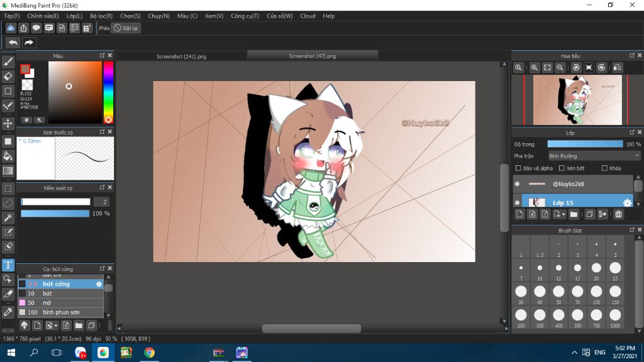Switch to the Screenshot (241).png tab
Screen dimensions: 644x362
point(181,56)
